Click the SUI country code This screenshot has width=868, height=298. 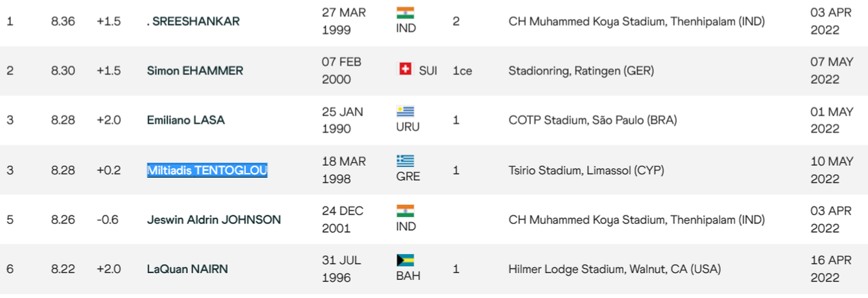point(428,71)
